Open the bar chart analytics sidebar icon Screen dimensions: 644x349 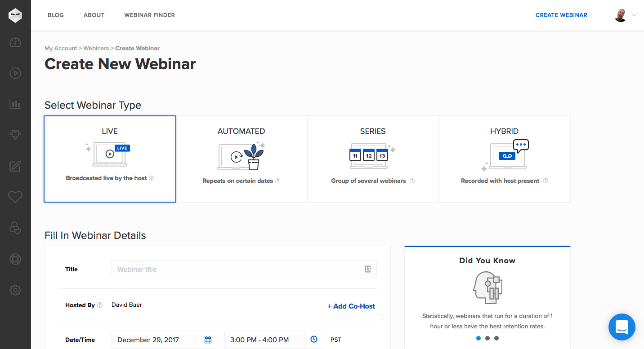point(15,104)
